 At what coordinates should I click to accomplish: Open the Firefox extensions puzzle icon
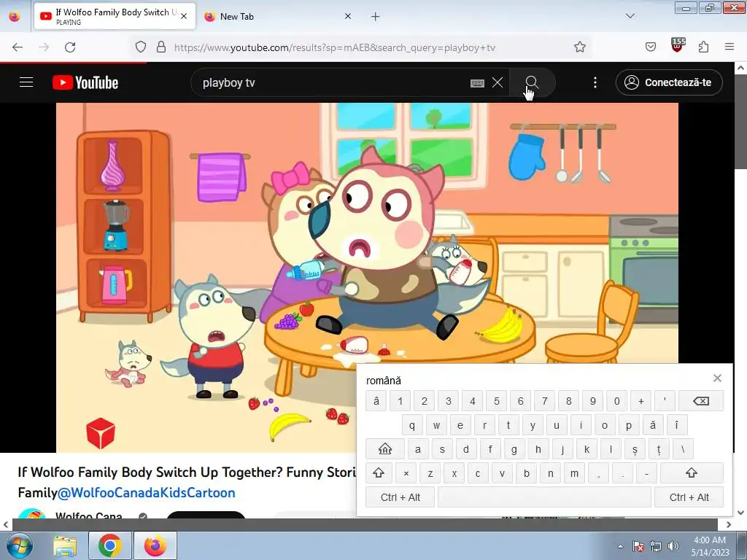[x=704, y=47]
